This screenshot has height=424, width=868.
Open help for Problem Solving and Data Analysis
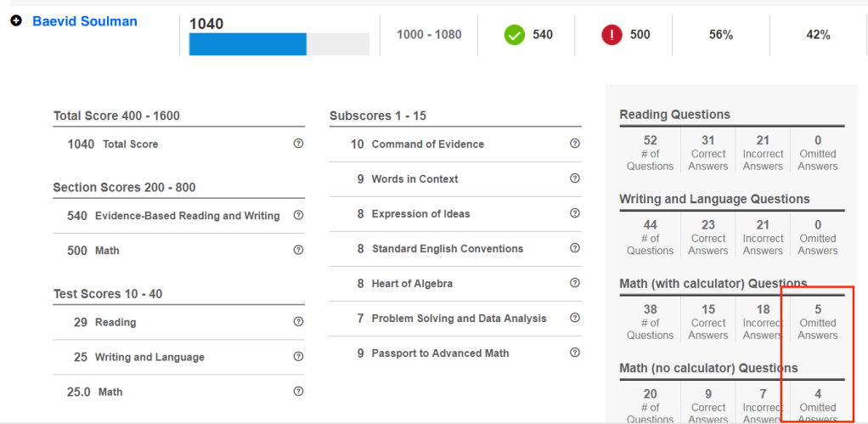click(575, 318)
